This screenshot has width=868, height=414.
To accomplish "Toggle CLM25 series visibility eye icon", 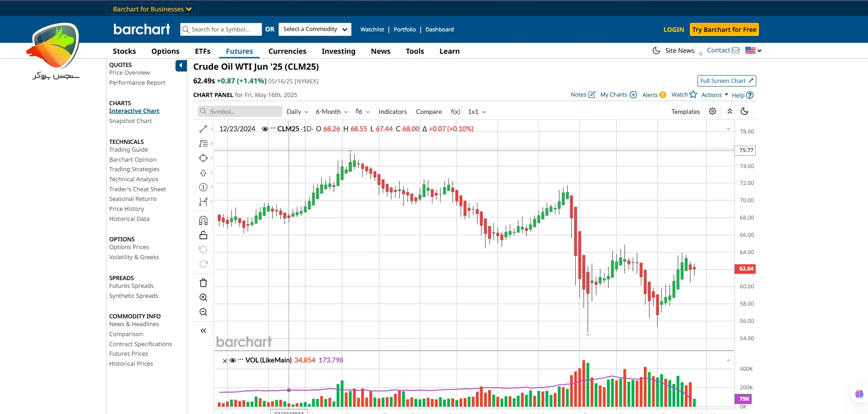I will coord(264,129).
